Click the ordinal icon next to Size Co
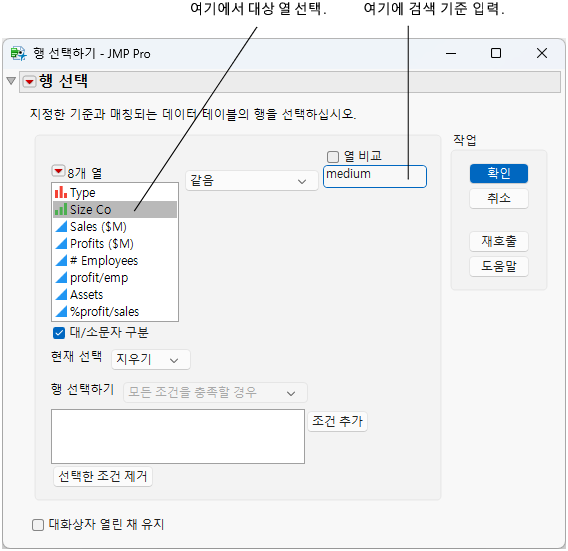568x551 pixels. 61,209
